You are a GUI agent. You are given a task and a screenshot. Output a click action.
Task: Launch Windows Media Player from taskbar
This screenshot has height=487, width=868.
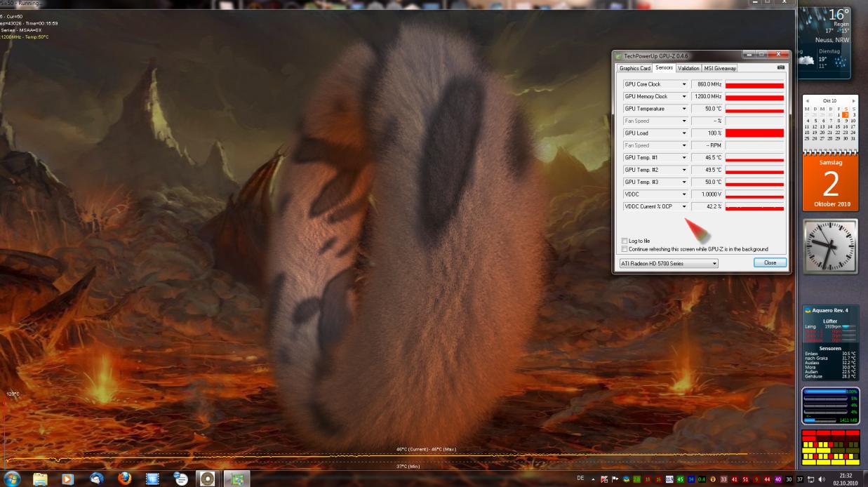[x=67, y=479]
